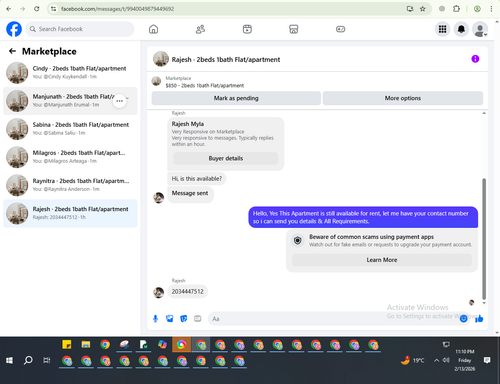Click Learn More about payment scams
Image resolution: width=500 pixels, height=384 pixels.
tap(382, 260)
